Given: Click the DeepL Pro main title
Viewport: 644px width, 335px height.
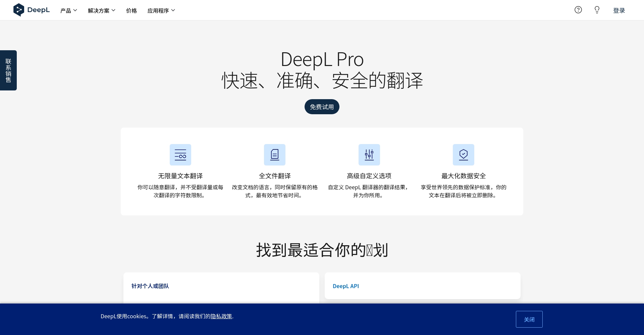Looking at the screenshot, I should point(322,60).
